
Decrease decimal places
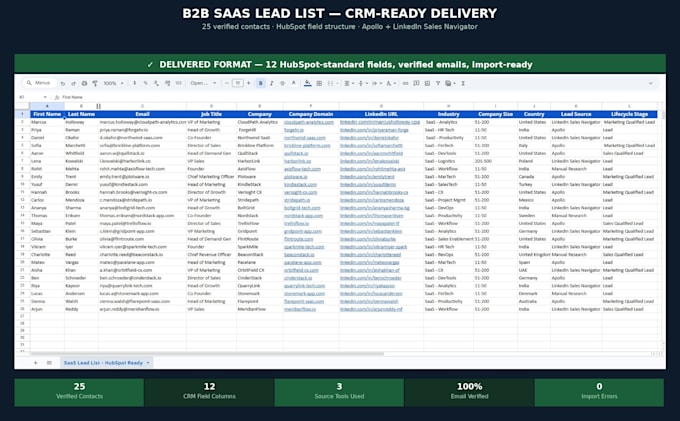pyautogui.click(x=156, y=83)
